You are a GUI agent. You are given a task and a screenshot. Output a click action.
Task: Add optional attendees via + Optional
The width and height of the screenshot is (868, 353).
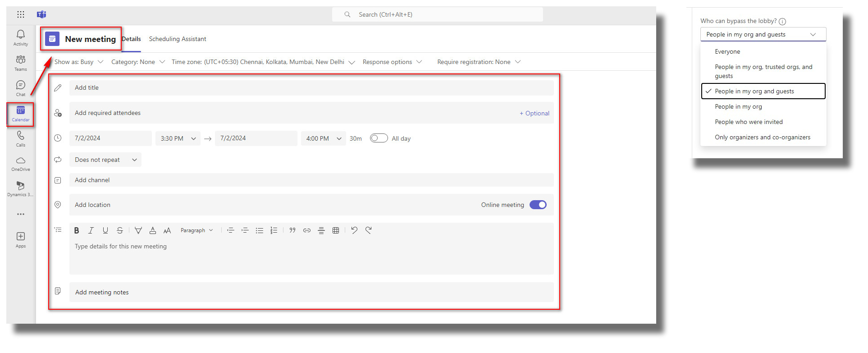tap(535, 113)
